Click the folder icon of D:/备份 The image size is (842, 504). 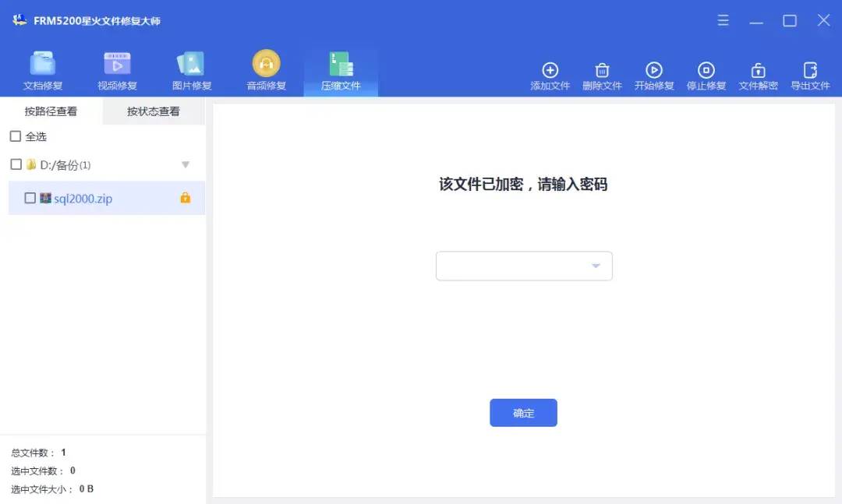[31, 164]
